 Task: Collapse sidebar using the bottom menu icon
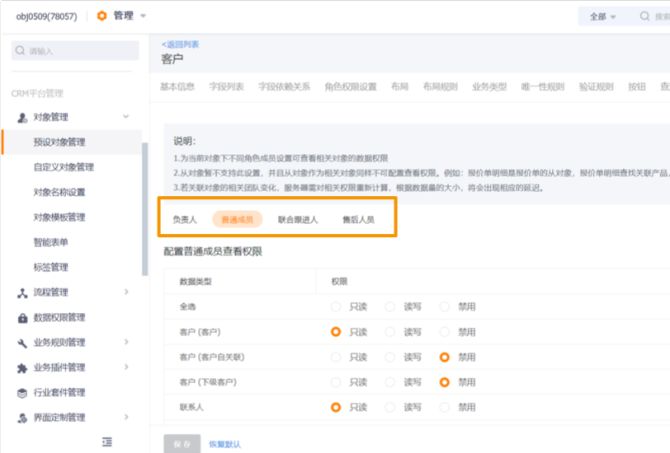click(x=107, y=441)
